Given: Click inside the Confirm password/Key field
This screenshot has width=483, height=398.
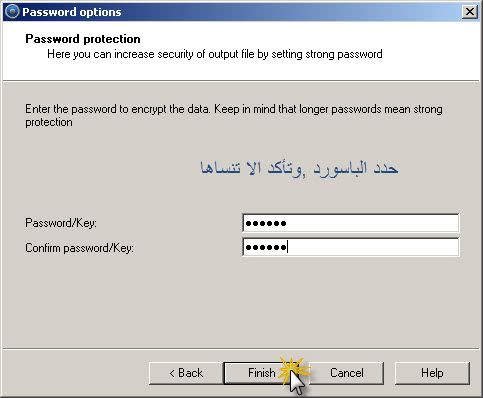Looking at the screenshot, I should pyautogui.click(x=351, y=247).
